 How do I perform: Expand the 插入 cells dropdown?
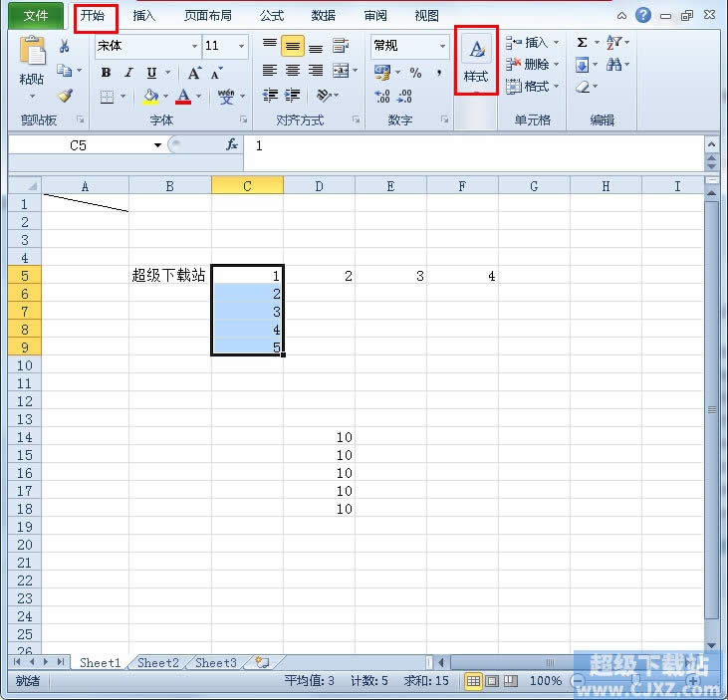point(557,43)
